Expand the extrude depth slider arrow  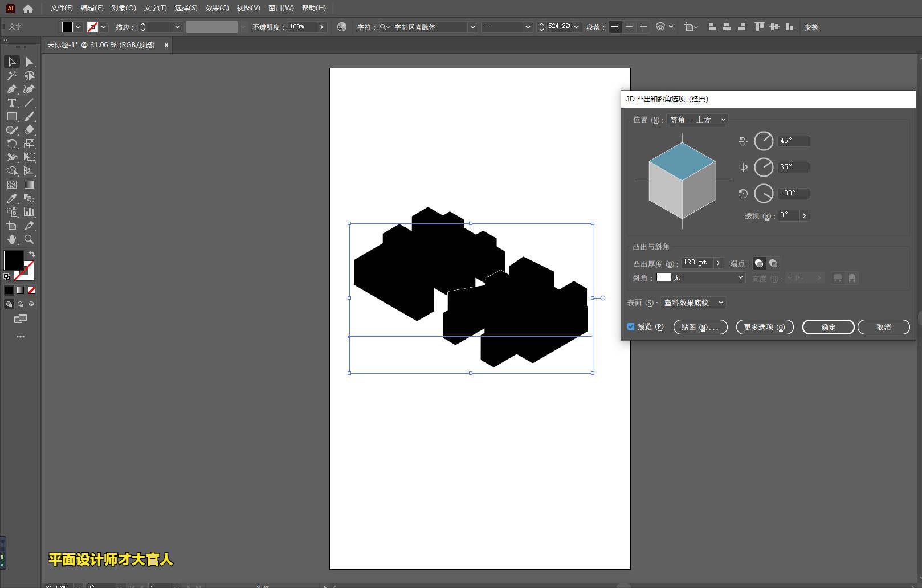(x=718, y=263)
